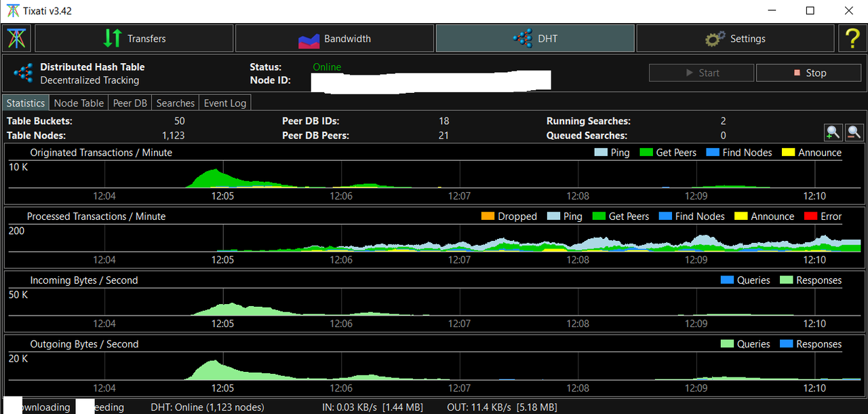
Task: Select the Statistics tab
Action: coord(26,103)
